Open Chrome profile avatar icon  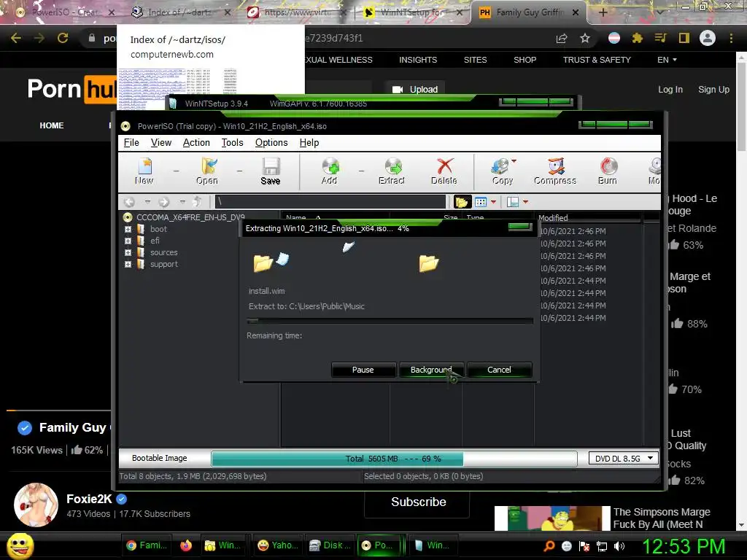coord(708,38)
